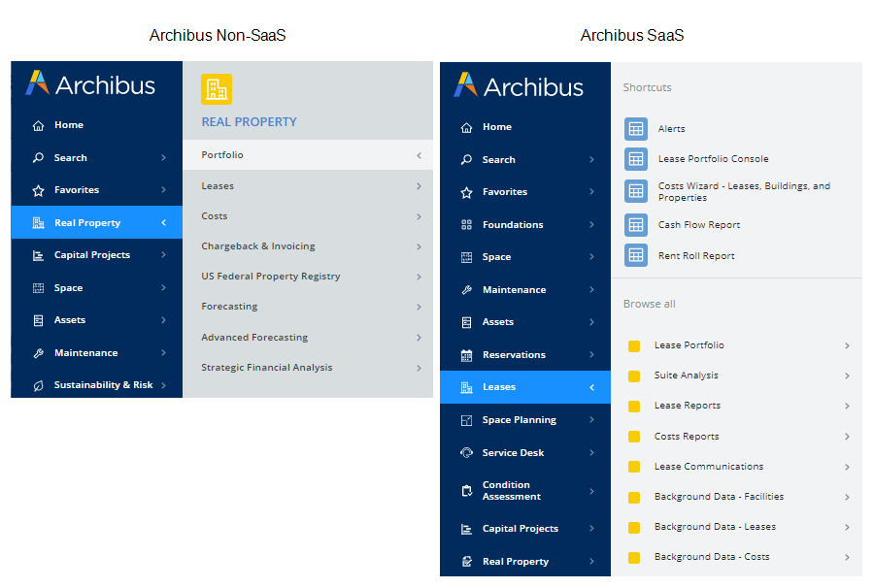The image size is (874, 588).
Task: Open the Cash Flow Report shortcut
Action: click(699, 225)
